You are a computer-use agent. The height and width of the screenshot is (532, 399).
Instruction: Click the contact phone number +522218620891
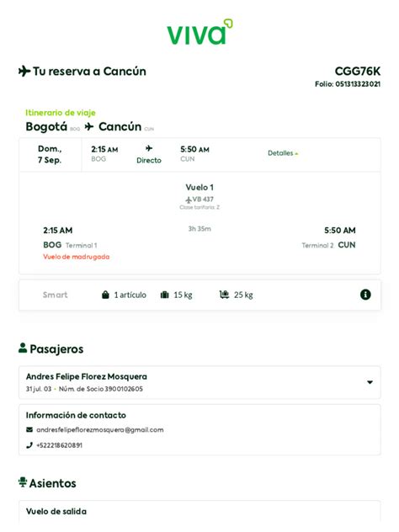pos(60,445)
